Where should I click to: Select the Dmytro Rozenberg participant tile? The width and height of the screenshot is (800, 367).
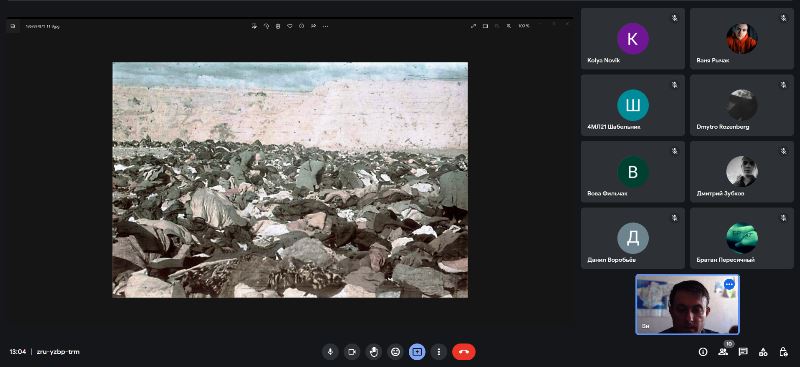[742, 105]
